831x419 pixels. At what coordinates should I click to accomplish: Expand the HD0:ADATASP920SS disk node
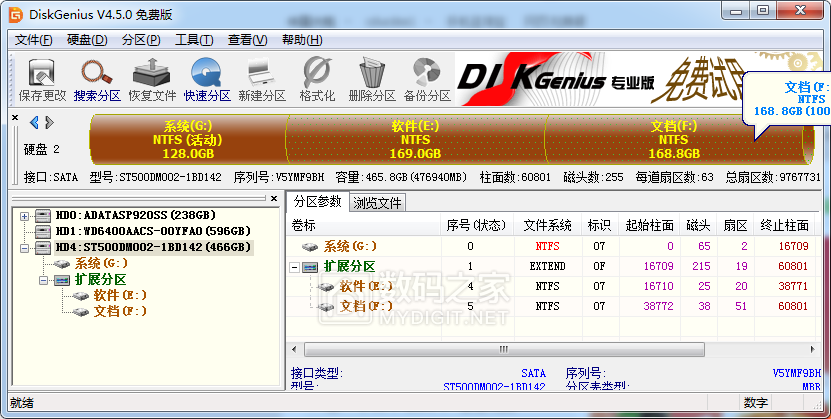[23, 215]
